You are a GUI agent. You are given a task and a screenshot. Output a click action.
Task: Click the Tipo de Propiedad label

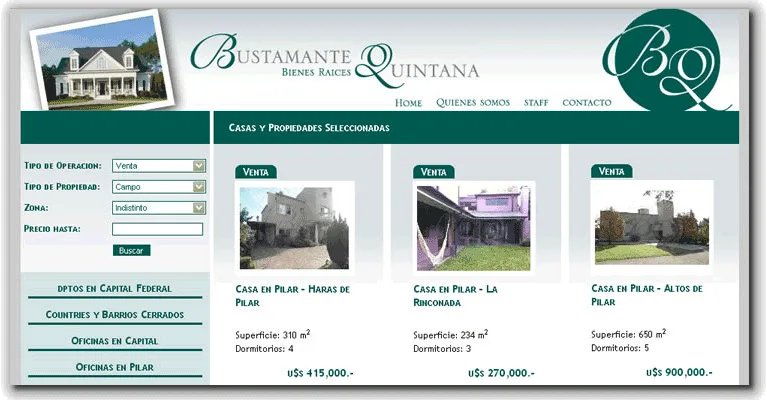click(62, 187)
